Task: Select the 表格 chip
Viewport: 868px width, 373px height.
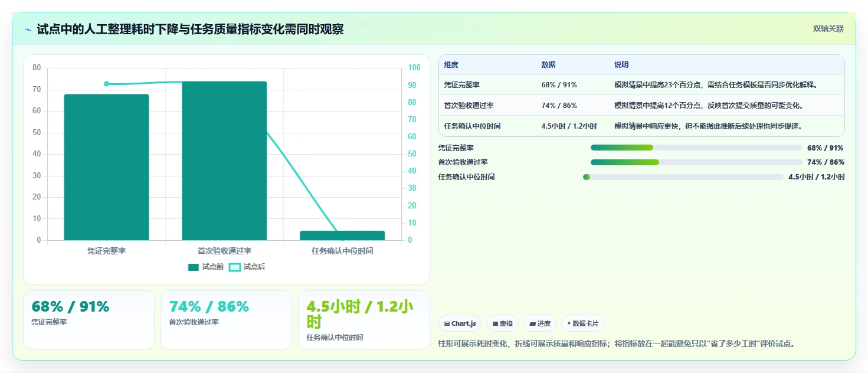Action: point(502,323)
